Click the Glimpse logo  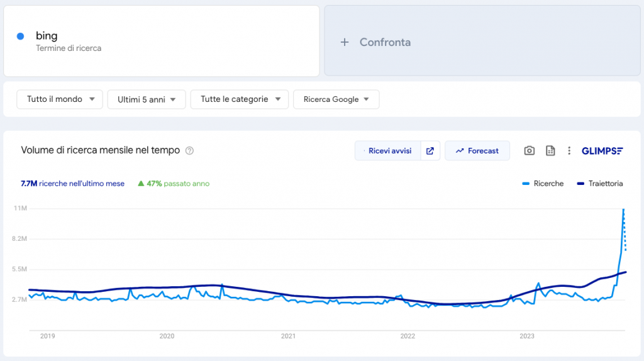pos(602,151)
